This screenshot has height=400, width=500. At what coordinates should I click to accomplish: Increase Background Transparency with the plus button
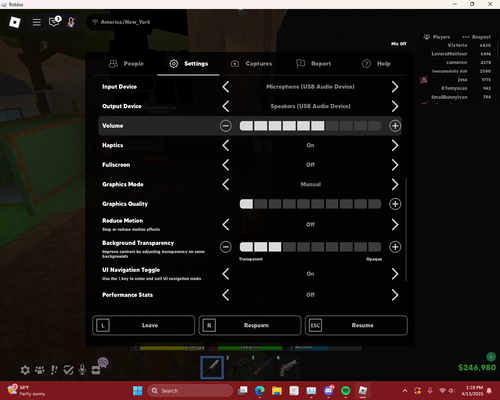pyautogui.click(x=395, y=247)
